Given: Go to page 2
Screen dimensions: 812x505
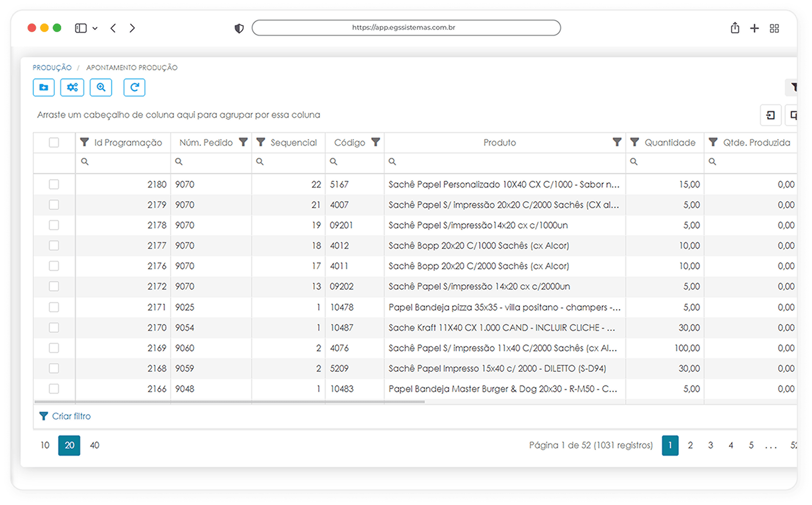Looking at the screenshot, I should tap(690, 445).
